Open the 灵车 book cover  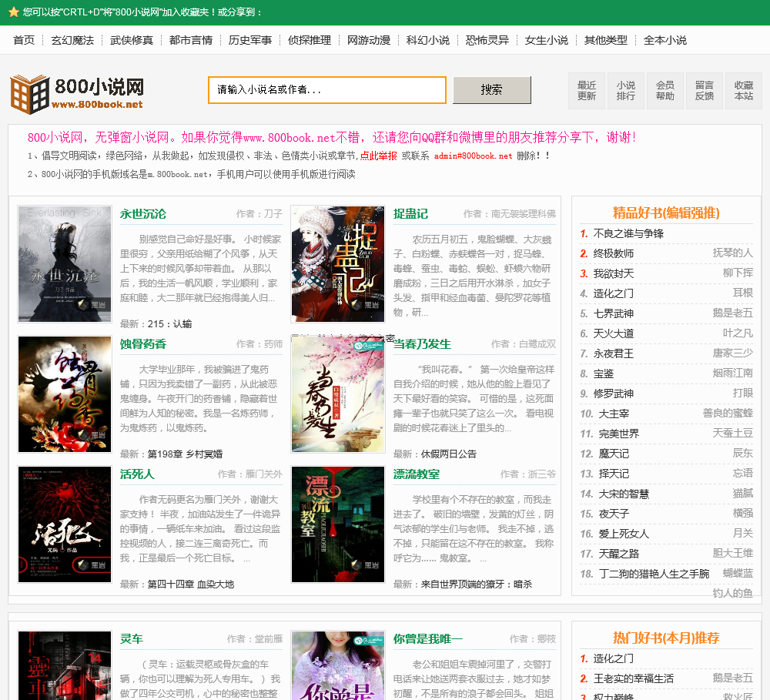(65, 665)
